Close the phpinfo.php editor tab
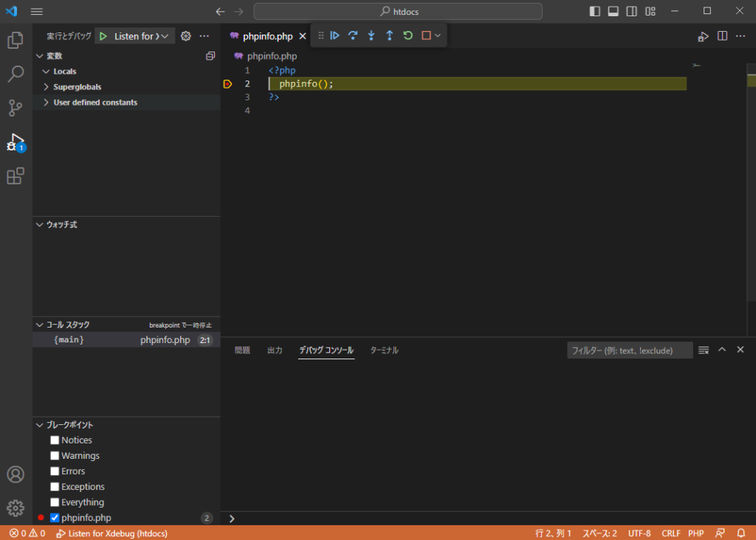 pyautogui.click(x=303, y=36)
